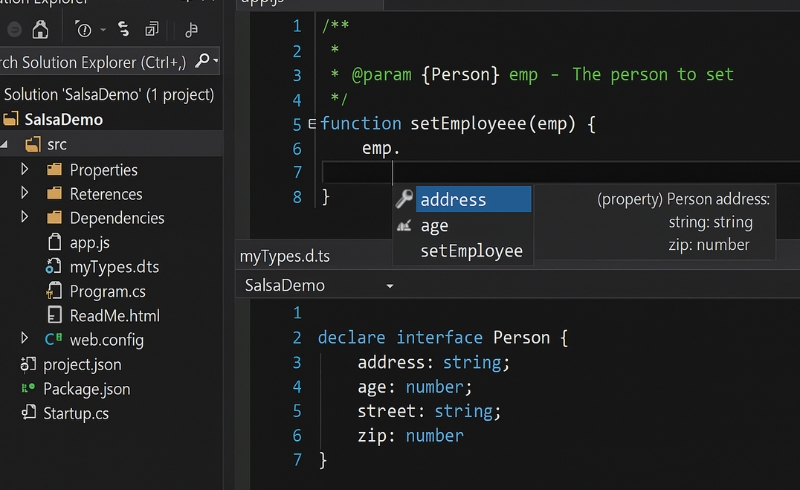The image size is (800, 490).
Task: Click the wrench icon beside 'address' suggestion
Action: [404, 199]
